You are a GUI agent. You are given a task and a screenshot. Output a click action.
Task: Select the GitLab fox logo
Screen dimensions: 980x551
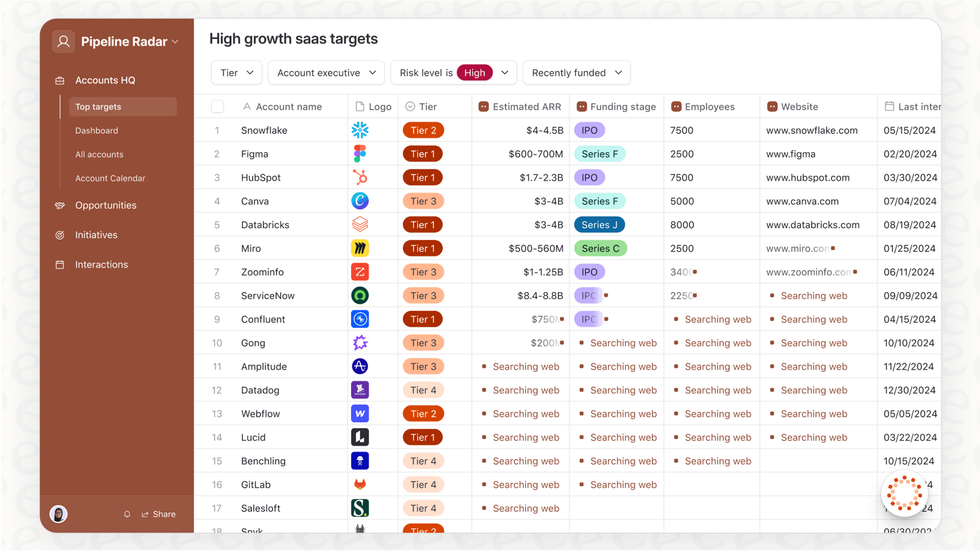point(360,484)
